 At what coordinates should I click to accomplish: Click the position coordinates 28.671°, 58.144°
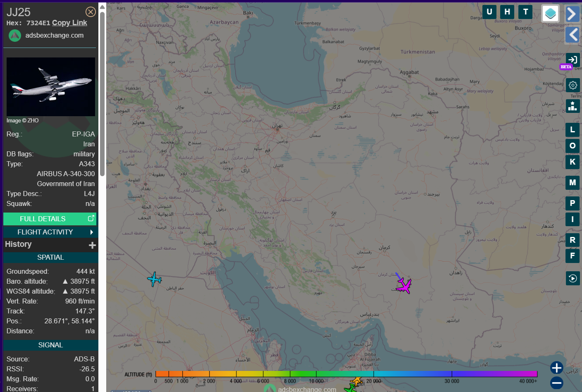[x=69, y=321]
